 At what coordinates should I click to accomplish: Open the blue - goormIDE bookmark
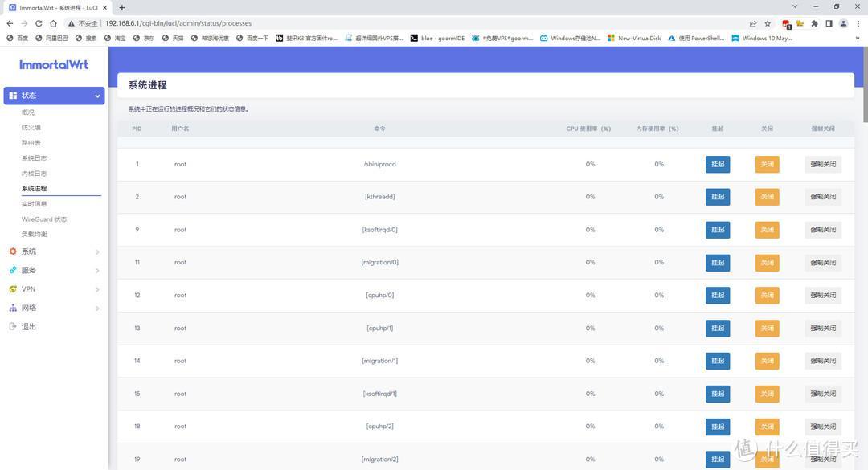tap(437, 39)
